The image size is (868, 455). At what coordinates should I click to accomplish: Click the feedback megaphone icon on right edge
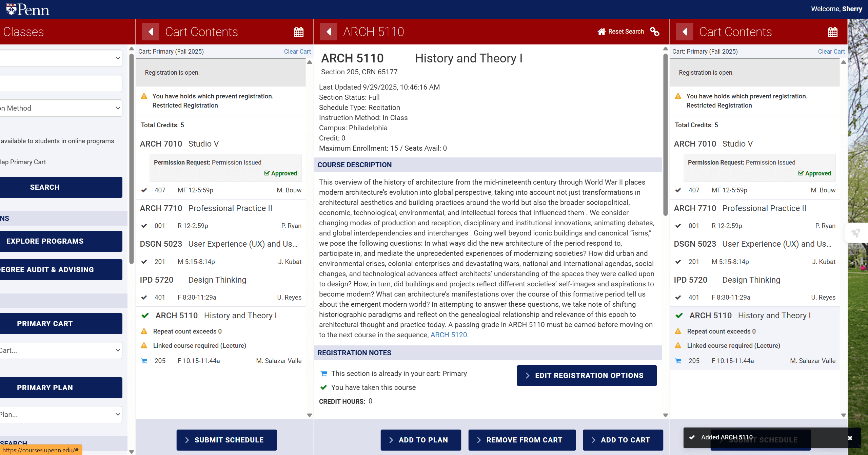pyautogui.click(x=855, y=233)
